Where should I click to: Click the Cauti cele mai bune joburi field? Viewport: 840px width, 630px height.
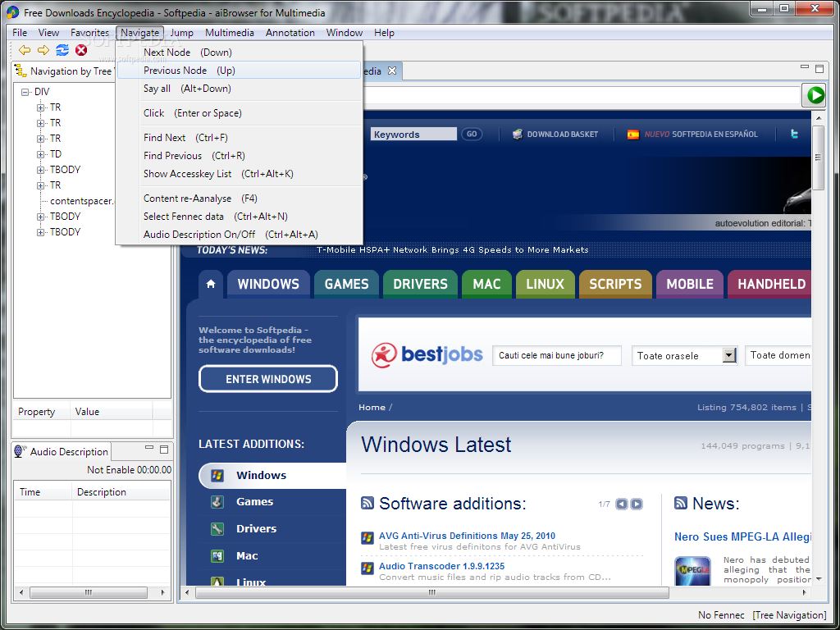pos(557,356)
